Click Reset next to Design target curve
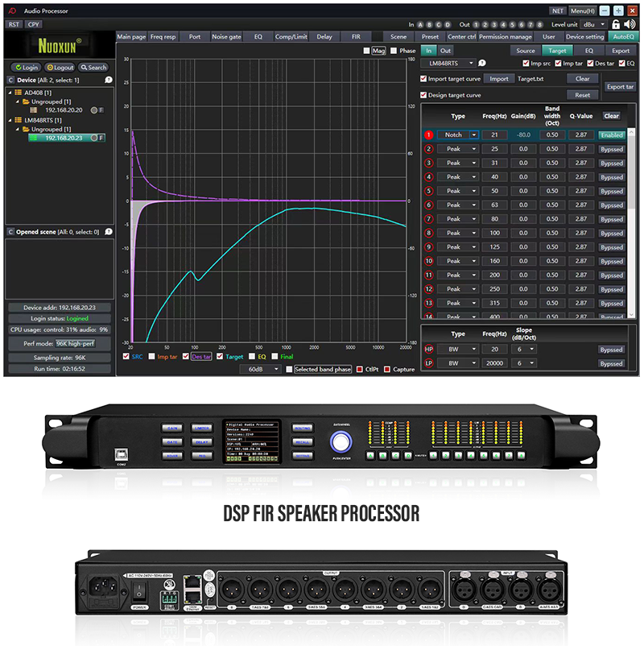 coord(582,95)
